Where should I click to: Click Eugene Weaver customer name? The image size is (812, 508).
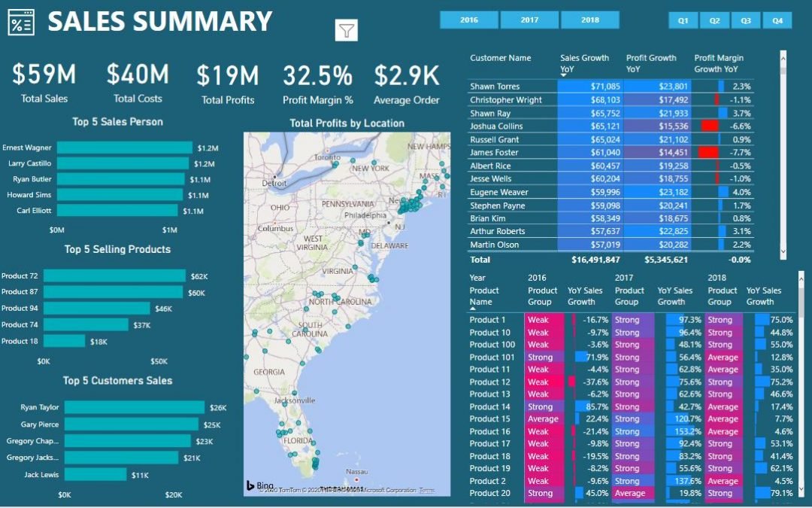pyautogui.click(x=498, y=193)
